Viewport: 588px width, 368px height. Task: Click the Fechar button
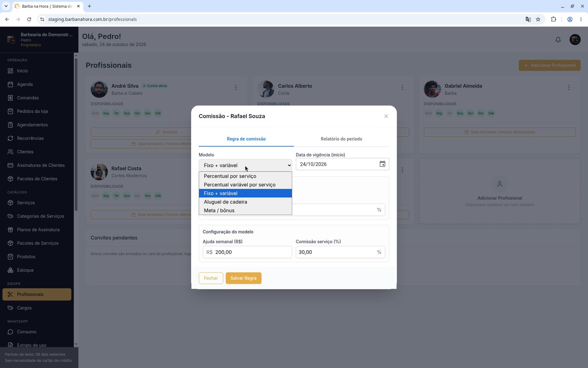coord(211,278)
